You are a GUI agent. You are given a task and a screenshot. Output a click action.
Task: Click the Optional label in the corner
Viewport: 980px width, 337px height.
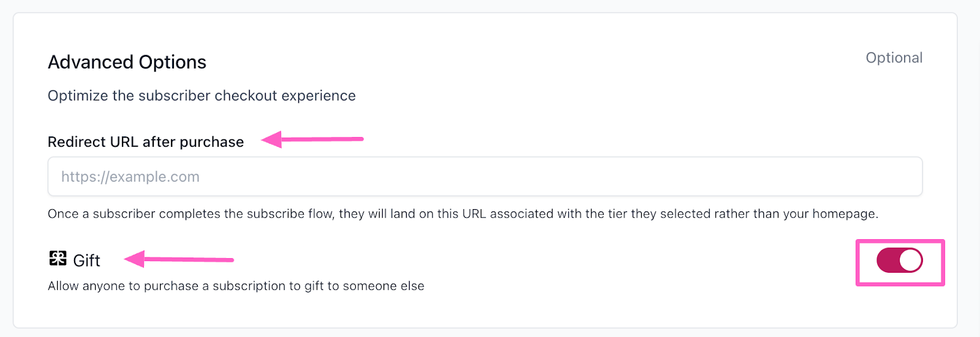click(894, 58)
